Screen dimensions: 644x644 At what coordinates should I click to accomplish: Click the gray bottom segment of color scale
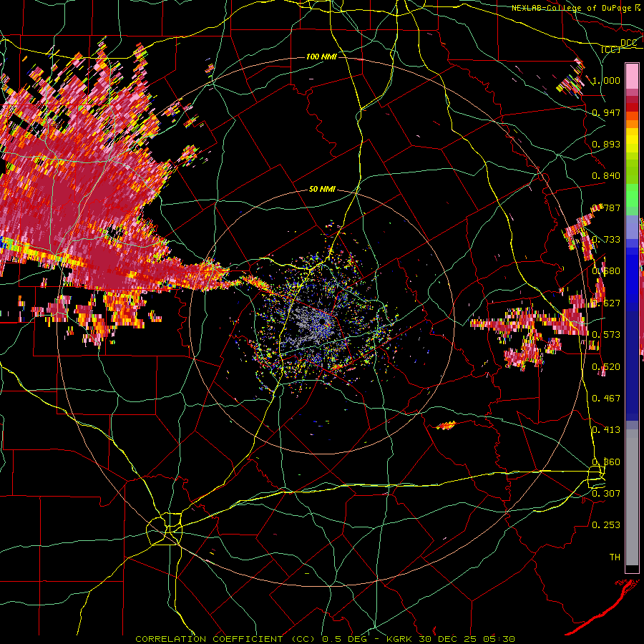632,497
